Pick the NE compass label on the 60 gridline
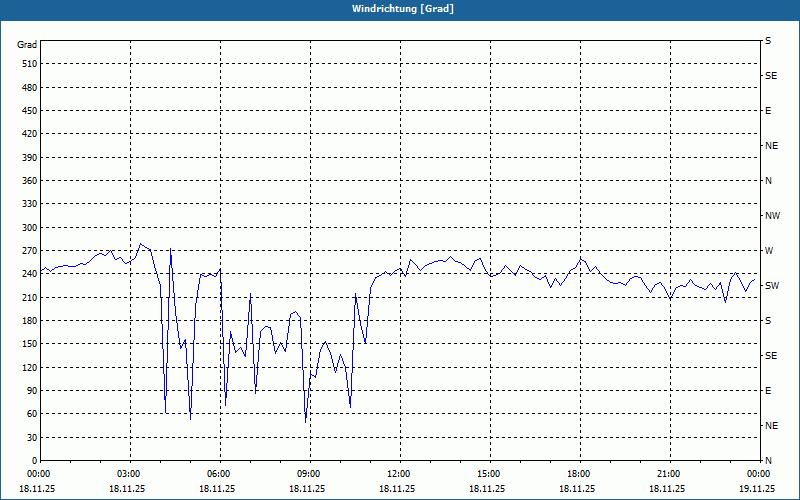The width and height of the screenshot is (800, 500). point(771,426)
